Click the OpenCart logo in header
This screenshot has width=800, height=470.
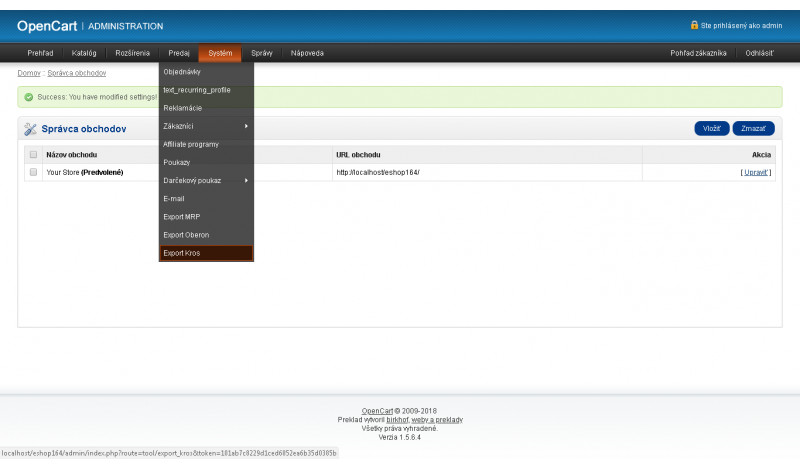click(x=47, y=26)
